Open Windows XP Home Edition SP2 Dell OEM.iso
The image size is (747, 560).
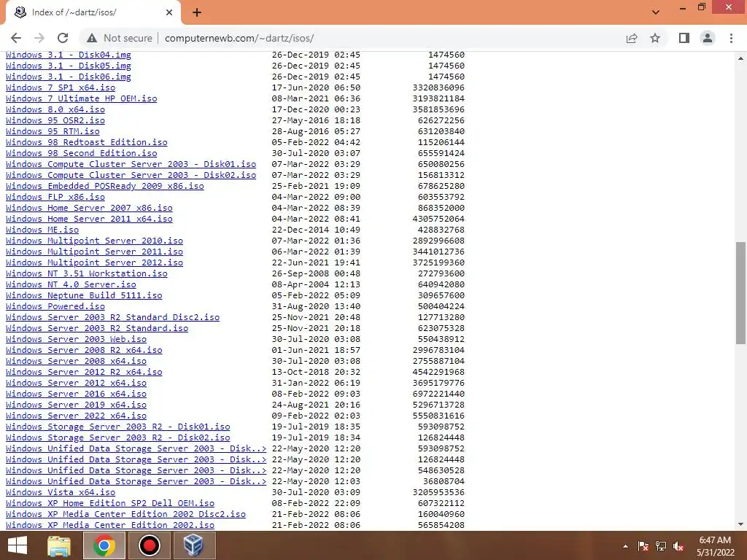click(x=110, y=504)
